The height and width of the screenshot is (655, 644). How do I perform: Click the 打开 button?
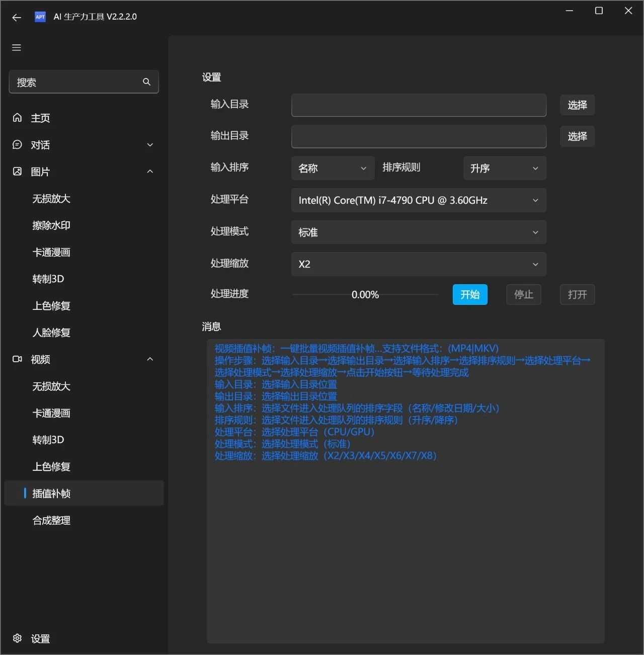coord(578,295)
